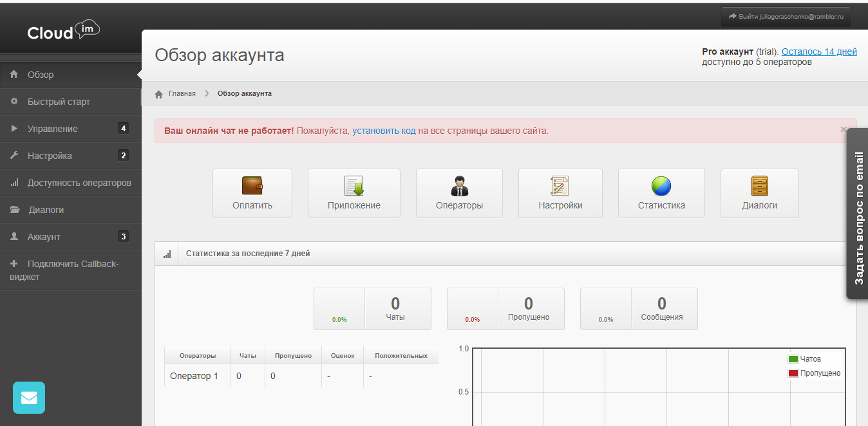Click the Оценок column header

click(343, 355)
